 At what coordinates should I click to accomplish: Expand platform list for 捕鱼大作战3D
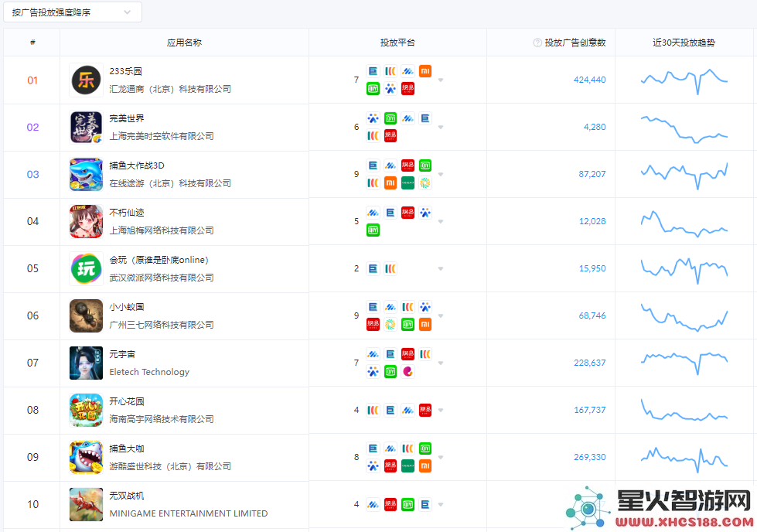pyautogui.click(x=440, y=174)
